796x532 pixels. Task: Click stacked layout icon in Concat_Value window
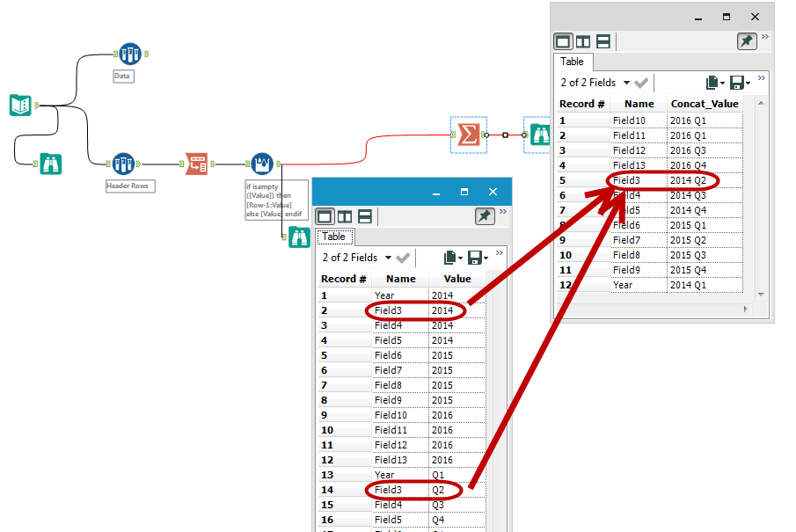pyautogui.click(x=603, y=41)
